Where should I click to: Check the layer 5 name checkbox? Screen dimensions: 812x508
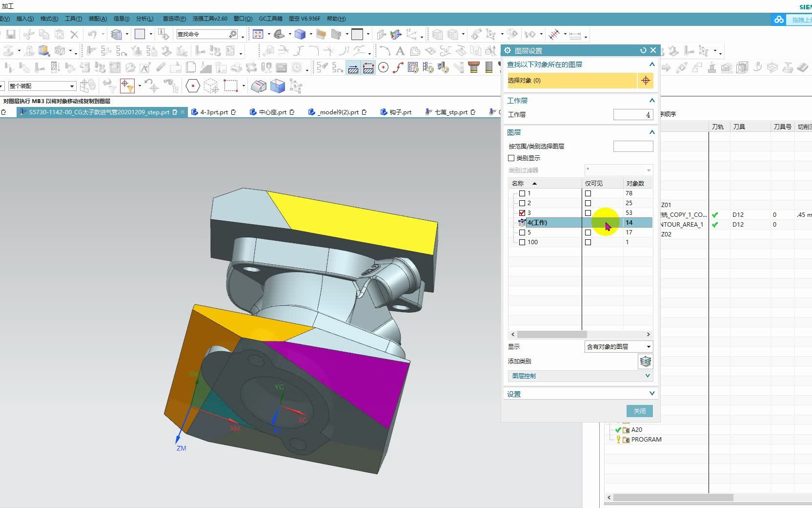pyautogui.click(x=522, y=233)
